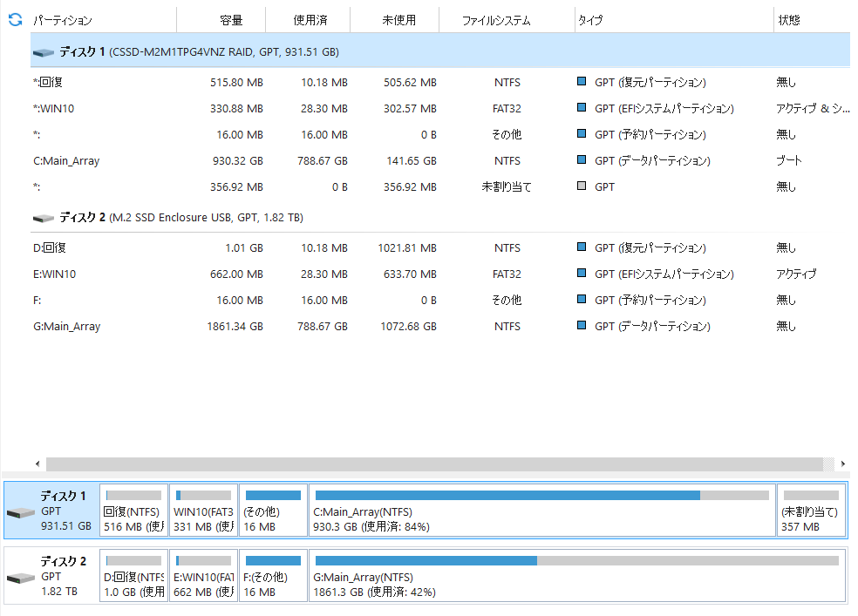Click type color square for C:Main_Array row
Image resolution: width=858 pixels, height=616 pixels.
pos(582,159)
